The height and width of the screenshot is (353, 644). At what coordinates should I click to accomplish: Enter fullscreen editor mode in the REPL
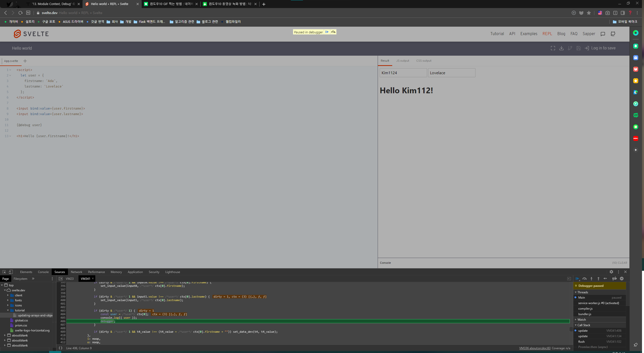(553, 48)
